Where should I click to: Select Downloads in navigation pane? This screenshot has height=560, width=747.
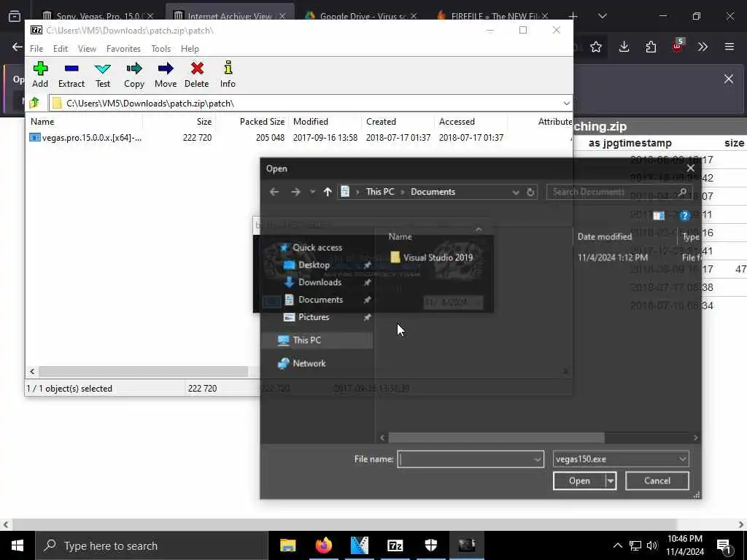320,282
